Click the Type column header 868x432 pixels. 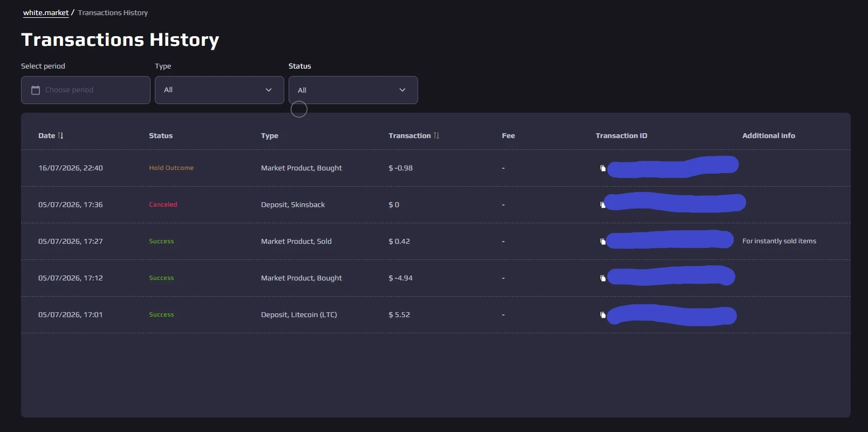[x=270, y=135]
